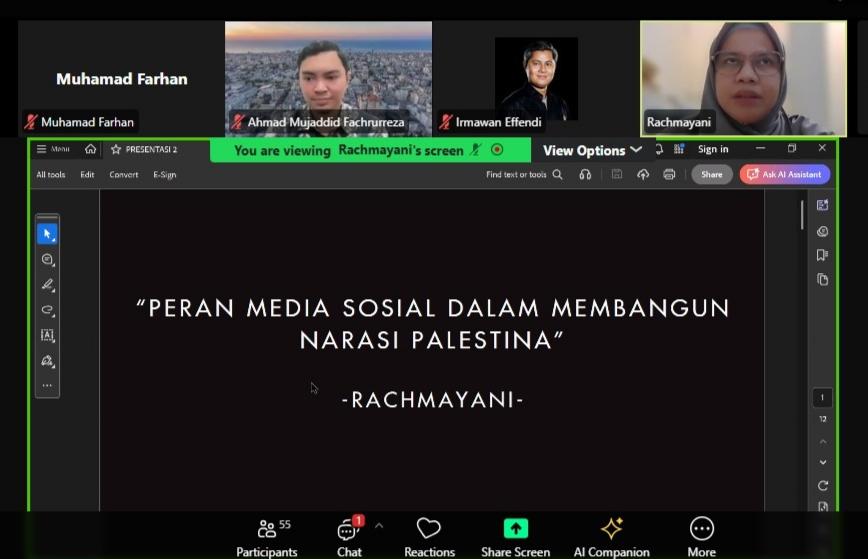Viewport: 868px width, 559px height.
Task: Click the green Share Screen button
Action: point(515,537)
